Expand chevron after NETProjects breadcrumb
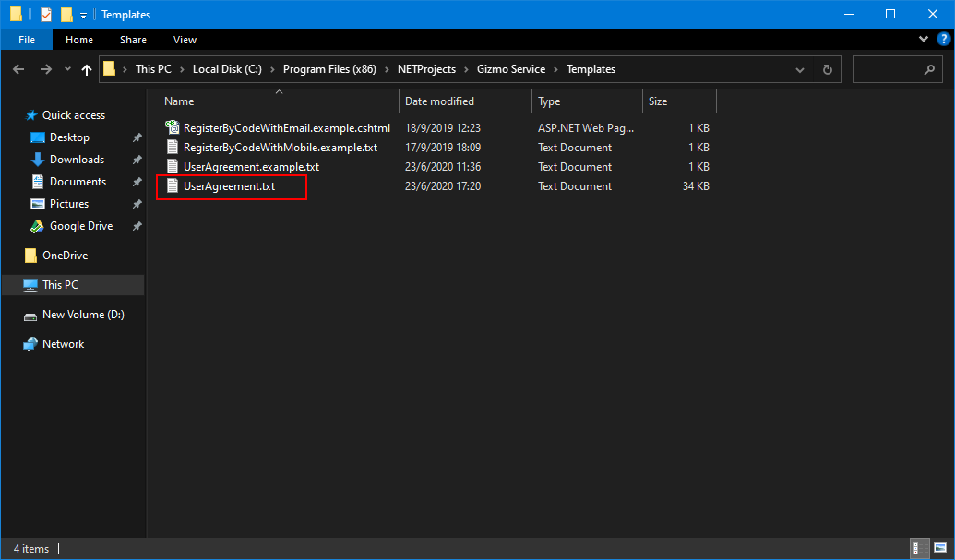Image resolution: width=955 pixels, height=560 pixels. pos(466,69)
